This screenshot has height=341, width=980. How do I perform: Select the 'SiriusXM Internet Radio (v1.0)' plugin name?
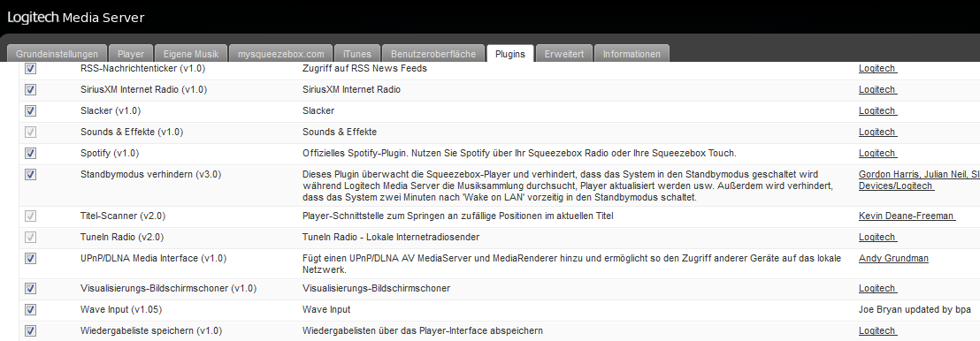pyautogui.click(x=144, y=89)
